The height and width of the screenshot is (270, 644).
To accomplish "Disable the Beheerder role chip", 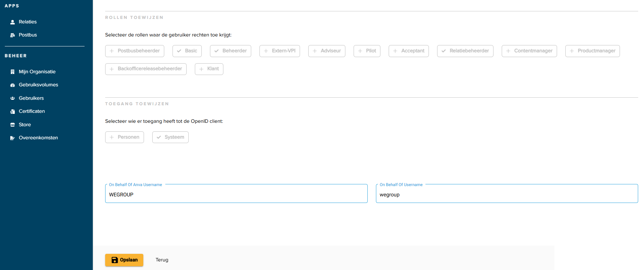I will 231,51.
